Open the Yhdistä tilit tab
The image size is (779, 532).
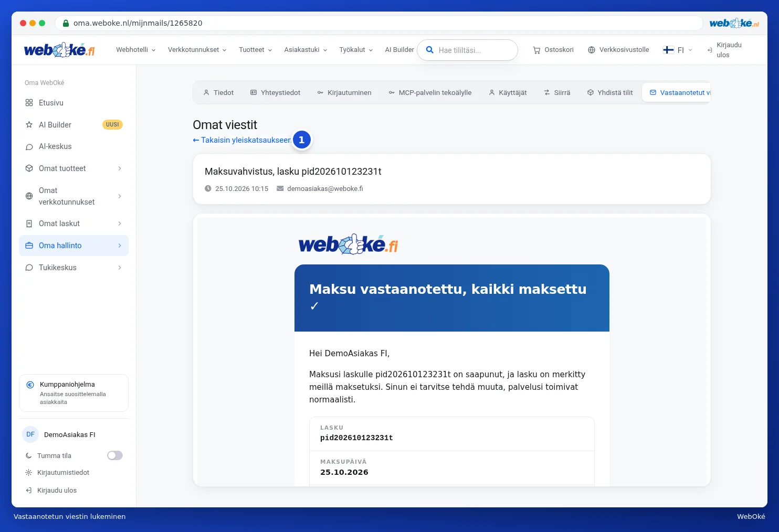click(x=610, y=93)
